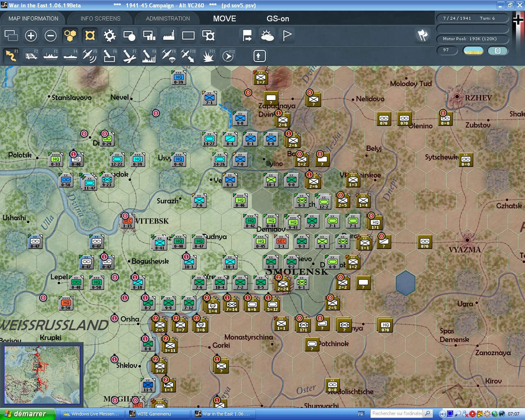Select bomb city mode (F8)
The height and width of the screenshot is (420, 525).
coord(149,56)
